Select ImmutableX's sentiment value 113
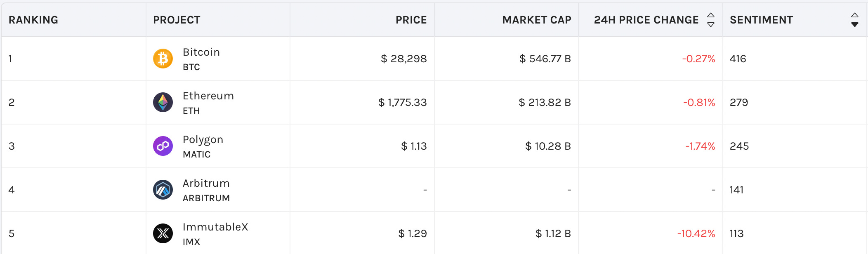 pyautogui.click(x=736, y=233)
